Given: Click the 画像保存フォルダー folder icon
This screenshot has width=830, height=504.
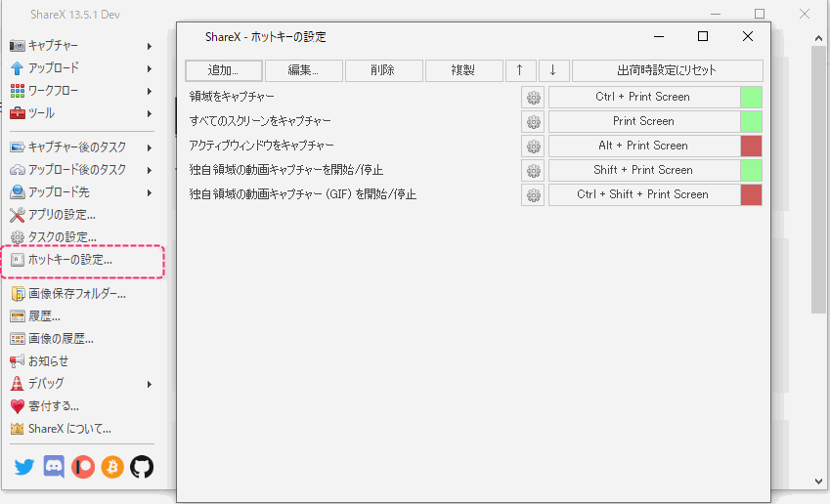Looking at the screenshot, I should click(17, 294).
